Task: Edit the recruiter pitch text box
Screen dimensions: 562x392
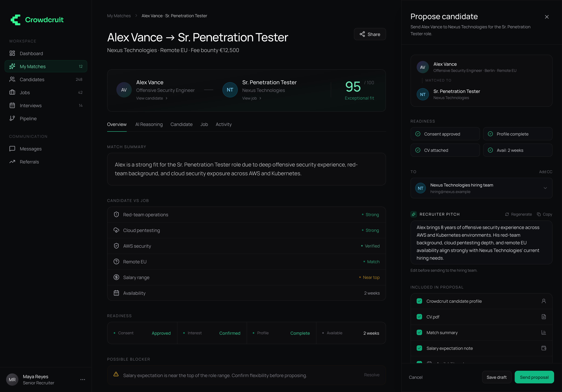Action: coord(481,242)
